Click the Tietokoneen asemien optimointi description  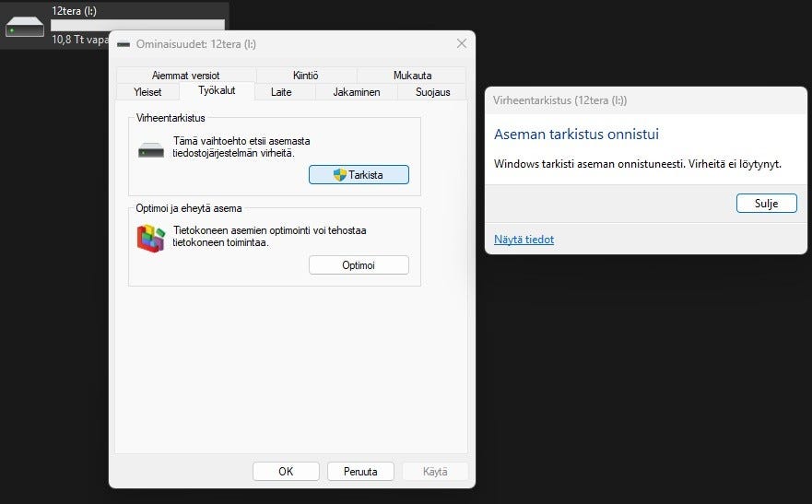pyautogui.click(x=269, y=237)
